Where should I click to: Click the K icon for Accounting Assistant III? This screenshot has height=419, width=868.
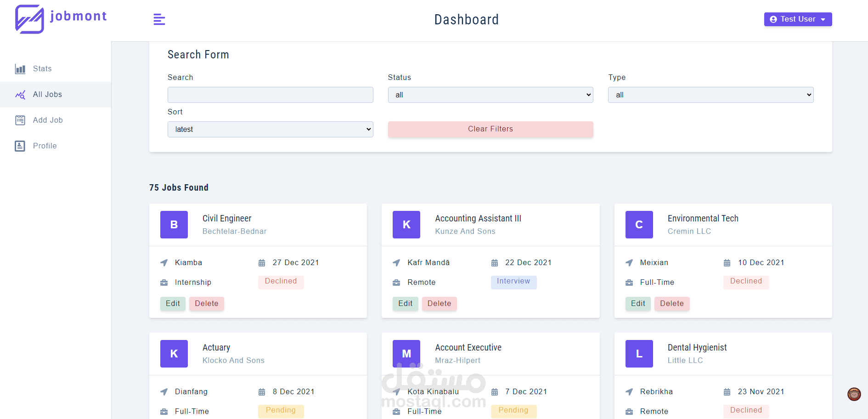pos(406,225)
